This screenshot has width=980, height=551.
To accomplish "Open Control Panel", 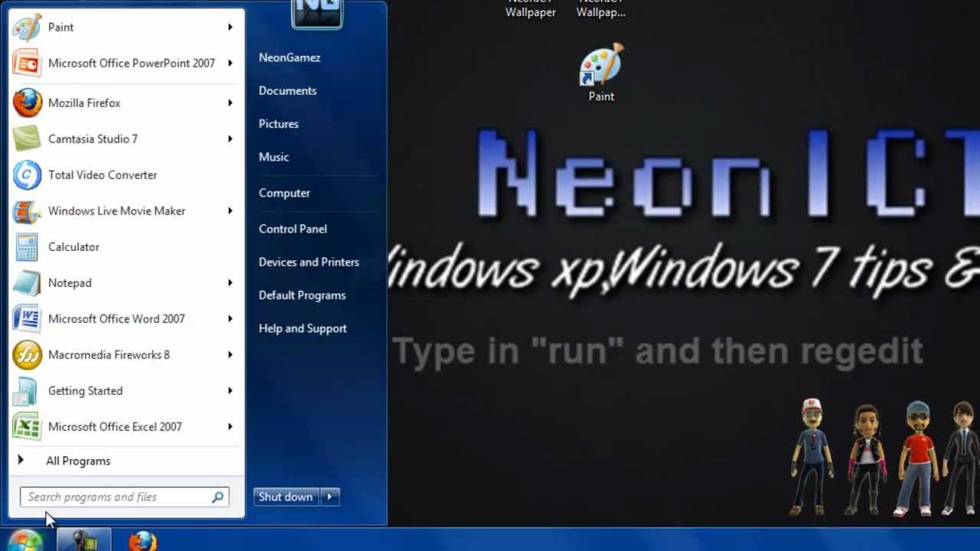I will coord(292,229).
